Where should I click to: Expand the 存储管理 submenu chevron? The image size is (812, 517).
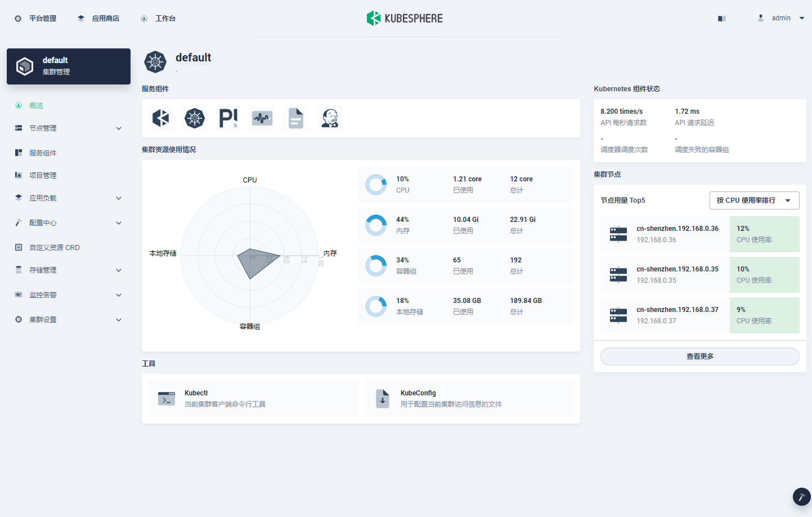pos(119,270)
